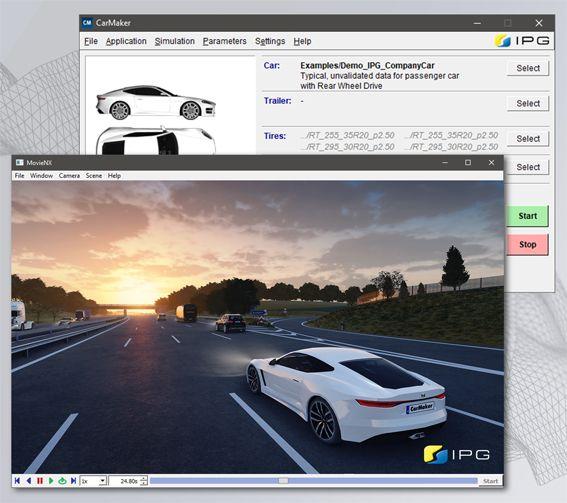
Task: Click the red Stop simulation button
Action: pyautogui.click(x=528, y=244)
